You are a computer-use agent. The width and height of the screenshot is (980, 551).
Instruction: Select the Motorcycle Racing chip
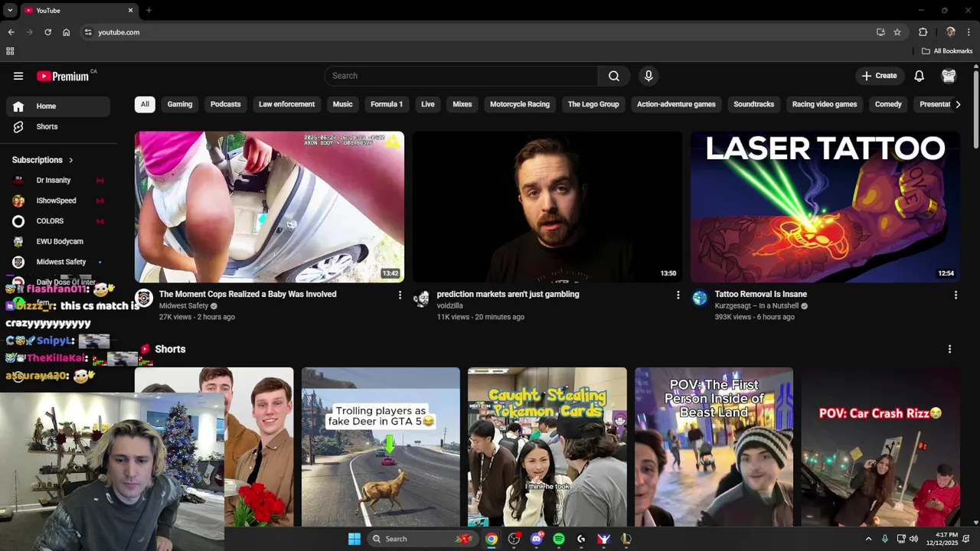pyautogui.click(x=520, y=104)
